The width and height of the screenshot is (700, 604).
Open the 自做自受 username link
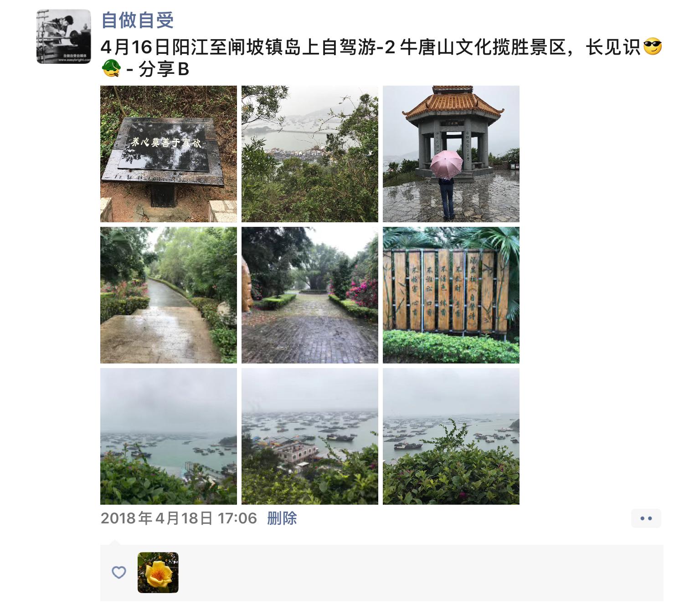[x=138, y=20]
